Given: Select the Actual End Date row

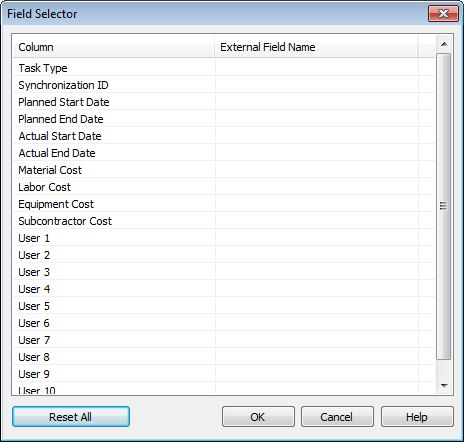Looking at the screenshot, I should [x=224, y=153].
